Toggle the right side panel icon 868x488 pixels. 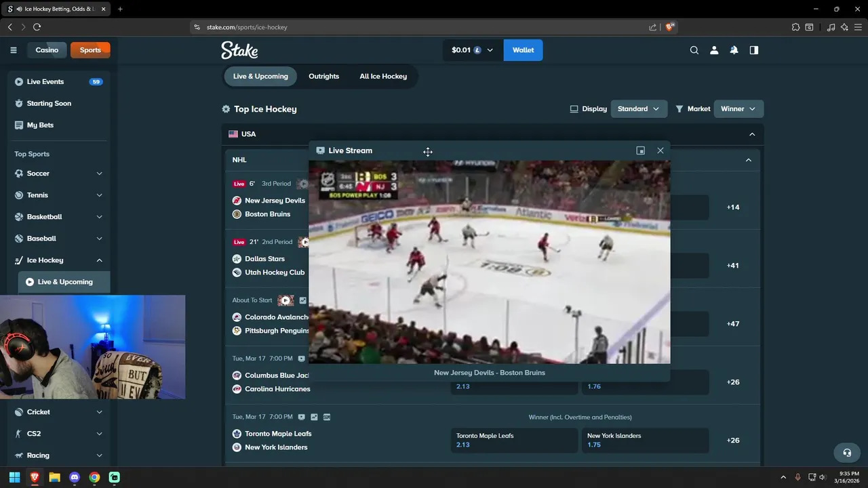click(754, 50)
